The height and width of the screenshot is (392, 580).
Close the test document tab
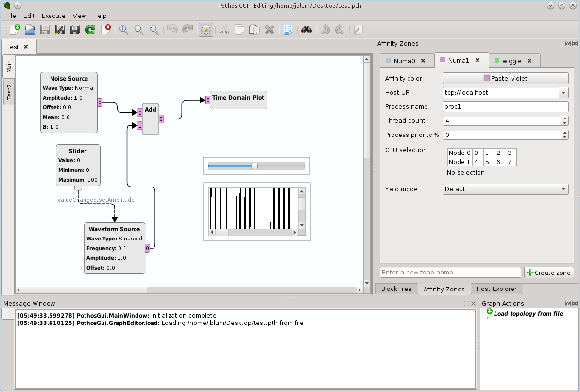click(x=26, y=47)
